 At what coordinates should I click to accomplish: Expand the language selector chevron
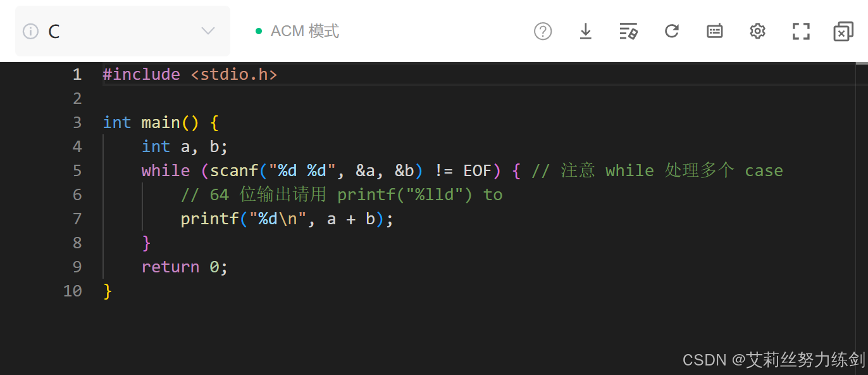pos(208,31)
